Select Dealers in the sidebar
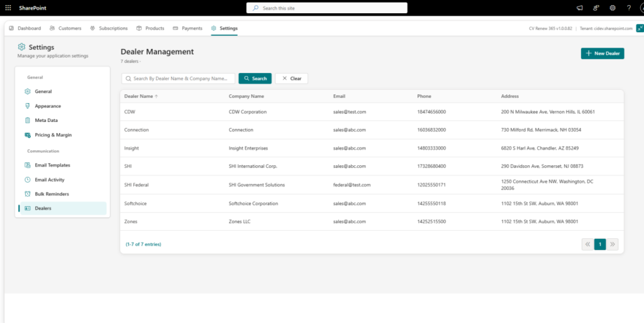The height and width of the screenshot is (323, 644). (x=62, y=208)
